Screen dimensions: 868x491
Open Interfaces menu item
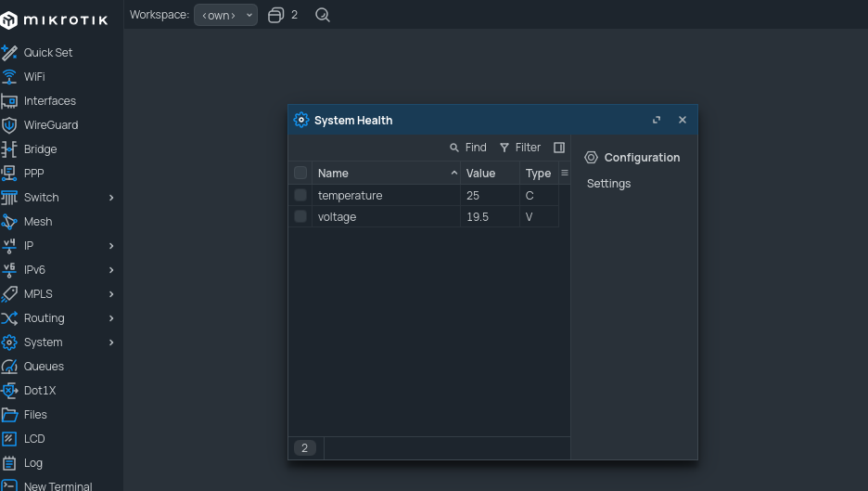tap(50, 101)
